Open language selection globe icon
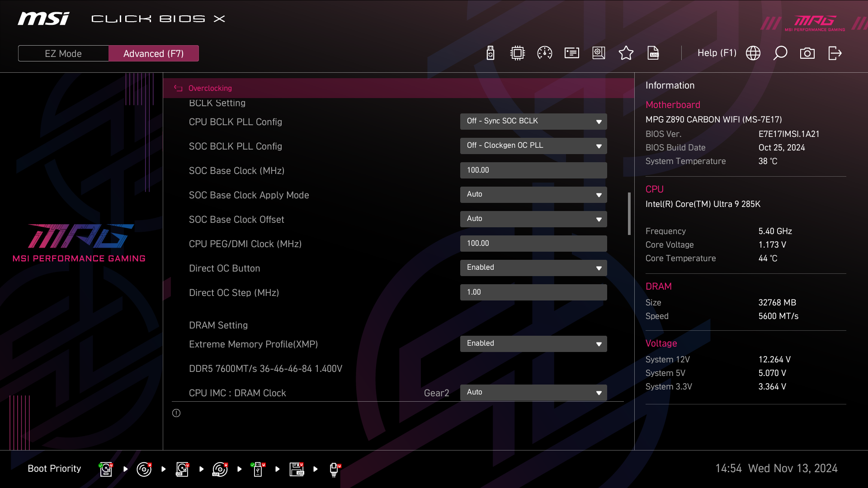This screenshot has height=488, width=868. pos(753,53)
